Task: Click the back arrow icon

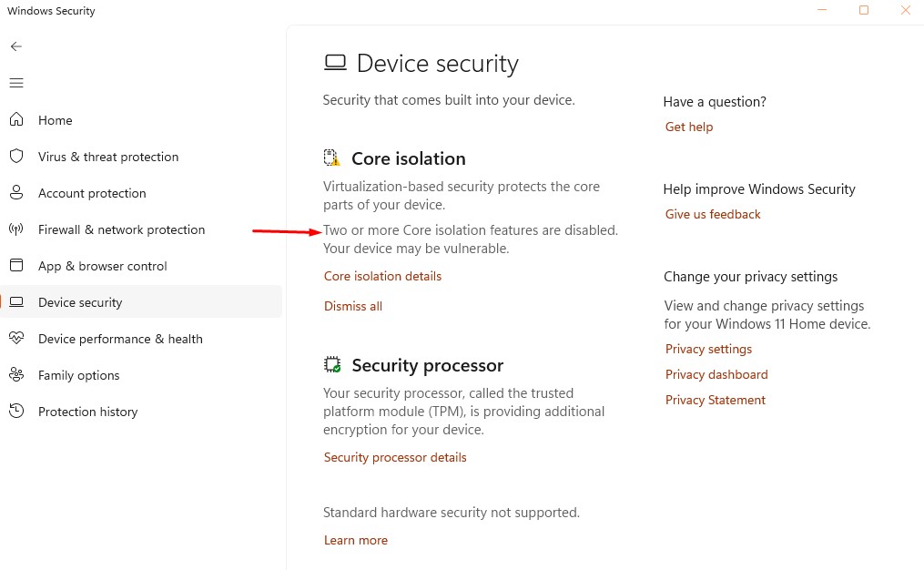Action: pos(15,46)
